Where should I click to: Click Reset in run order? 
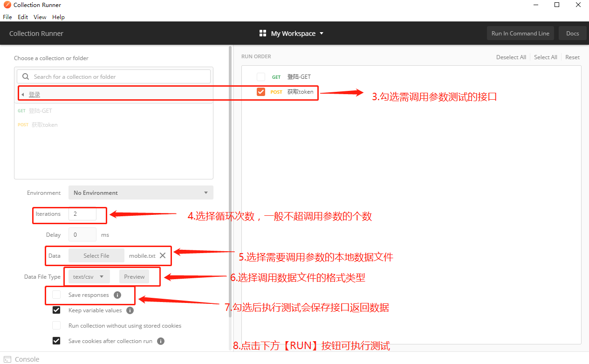tap(573, 57)
